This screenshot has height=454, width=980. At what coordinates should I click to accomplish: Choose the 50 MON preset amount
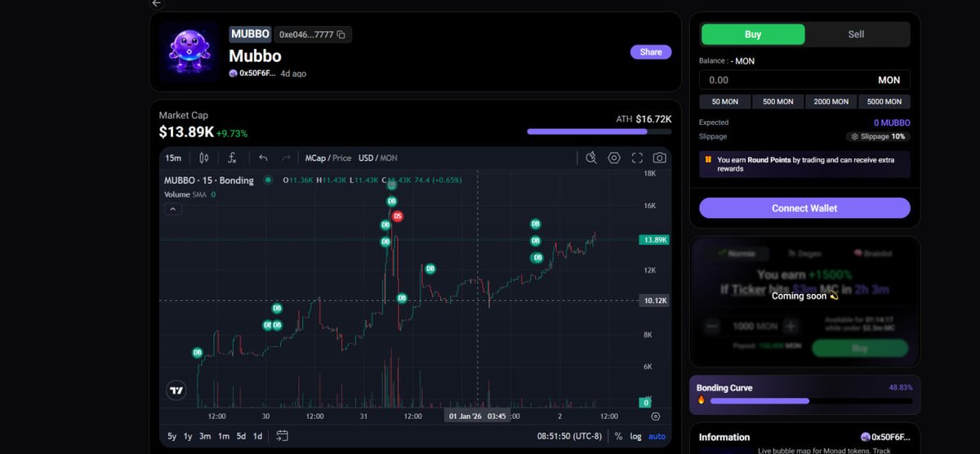[x=725, y=101]
